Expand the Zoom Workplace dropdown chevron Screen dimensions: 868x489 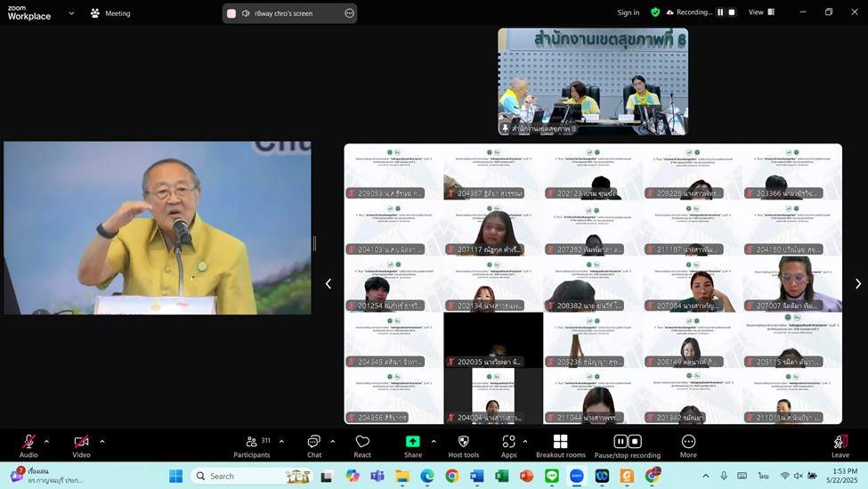coord(71,13)
